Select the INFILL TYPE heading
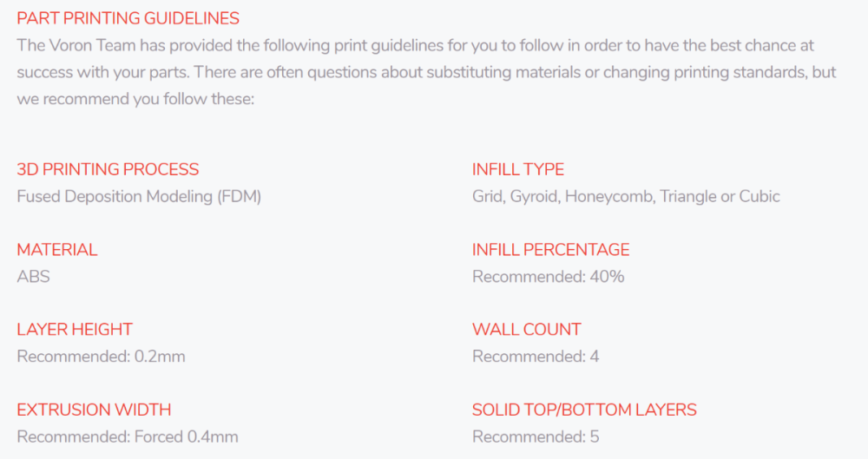Screen dimensions: 868x459 pos(518,169)
